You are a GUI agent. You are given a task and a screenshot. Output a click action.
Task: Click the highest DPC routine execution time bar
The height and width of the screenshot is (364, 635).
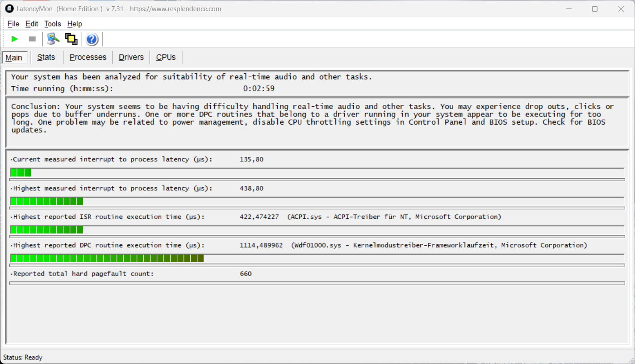[x=107, y=258]
